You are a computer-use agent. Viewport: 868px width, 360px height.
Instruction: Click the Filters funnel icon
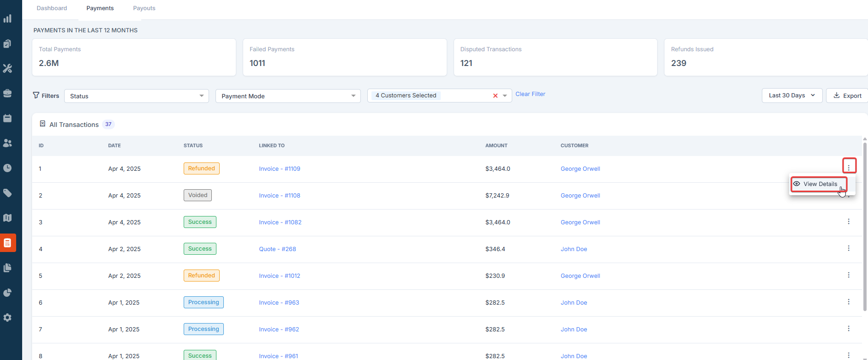(x=36, y=95)
